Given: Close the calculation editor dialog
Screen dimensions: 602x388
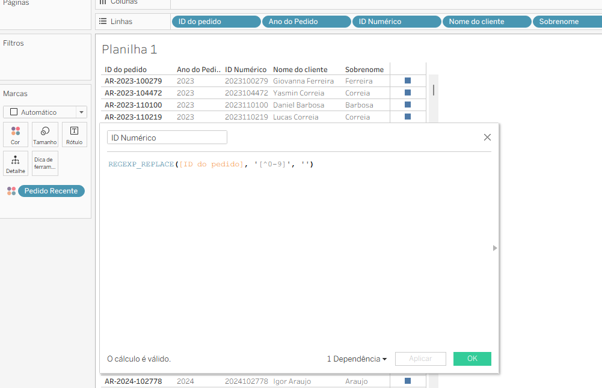Looking at the screenshot, I should tap(487, 137).
